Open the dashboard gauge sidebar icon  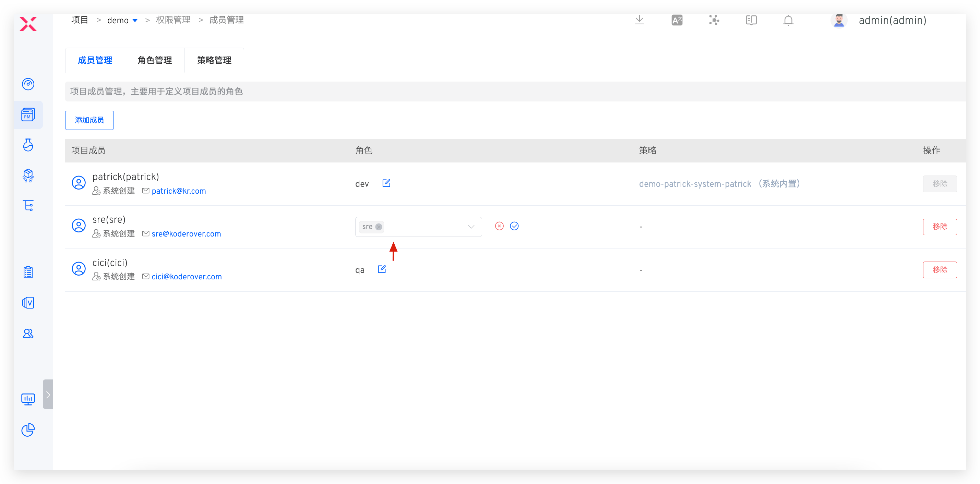[28, 84]
